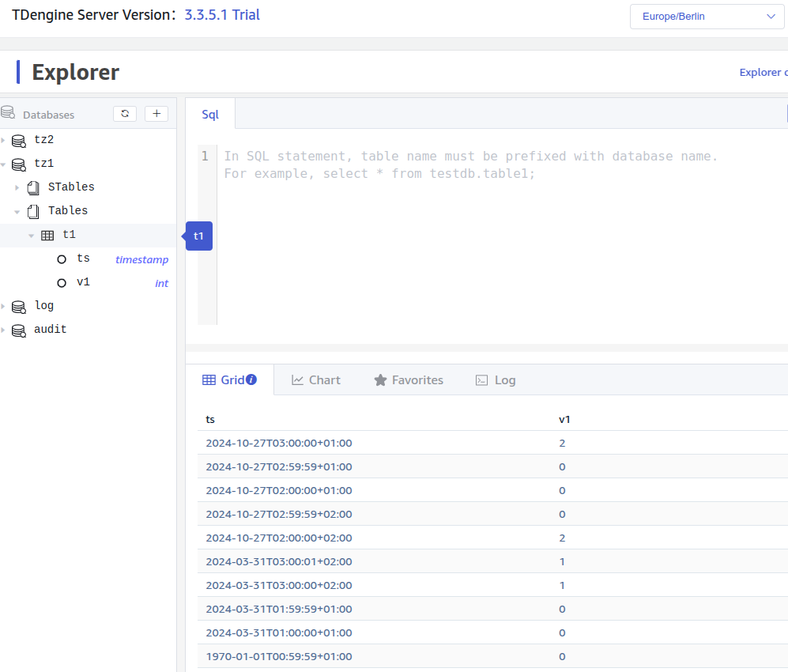Click the plus icon to add database
The height and width of the screenshot is (672, 788).
[x=156, y=114]
